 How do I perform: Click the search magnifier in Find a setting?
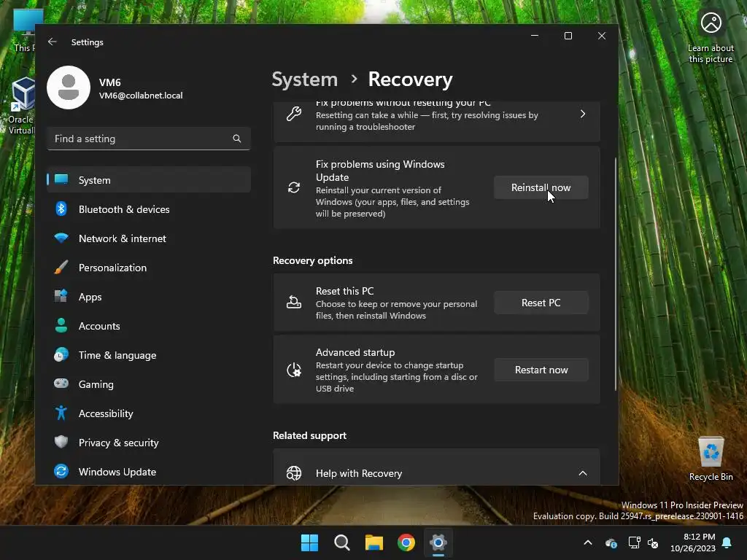237,139
